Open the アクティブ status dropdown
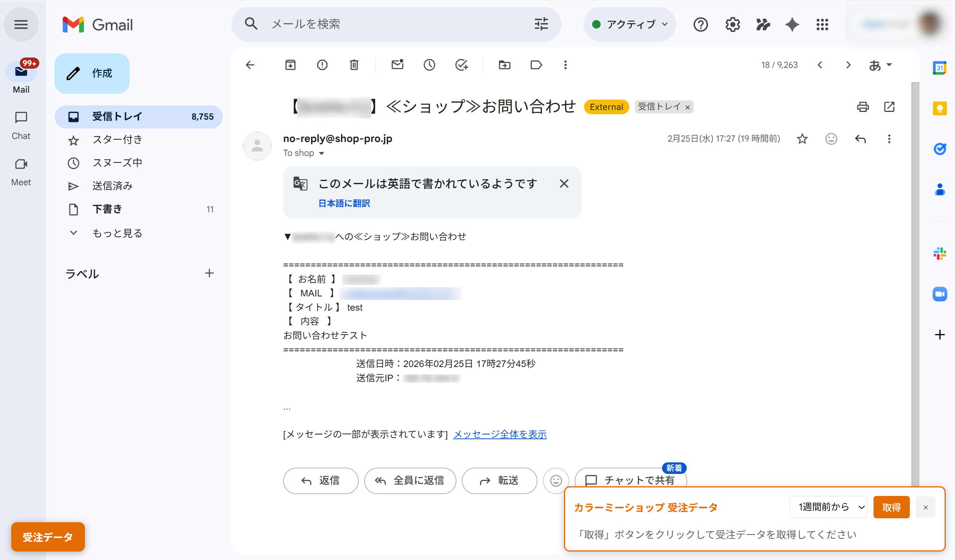The width and height of the screenshot is (955, 560). click(x=630, y=25)
